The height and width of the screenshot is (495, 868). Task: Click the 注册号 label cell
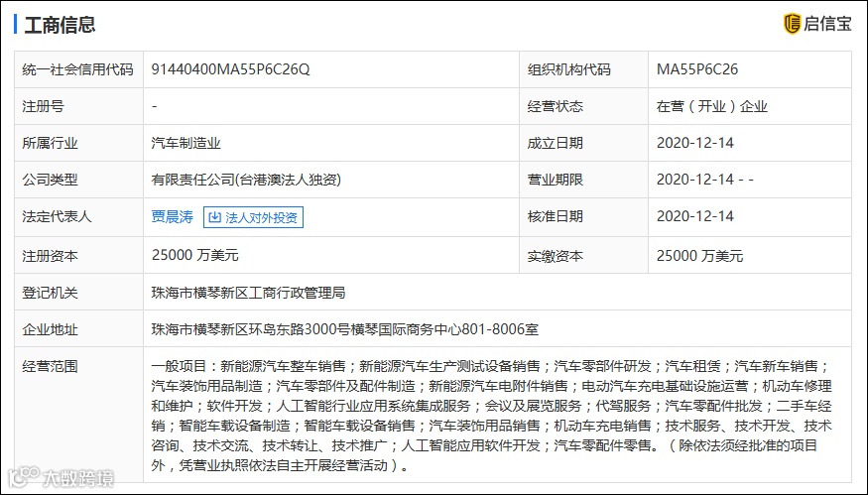point(78,106)
